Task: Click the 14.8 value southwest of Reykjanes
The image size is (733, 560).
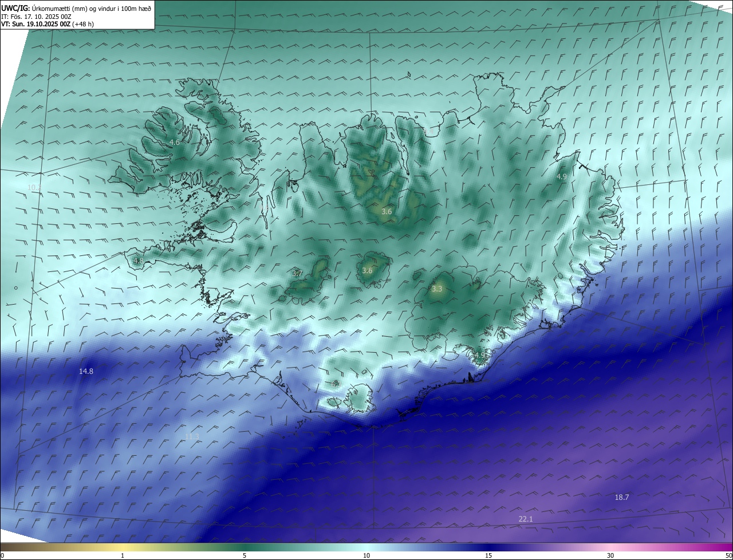Action: pos(86,371)
